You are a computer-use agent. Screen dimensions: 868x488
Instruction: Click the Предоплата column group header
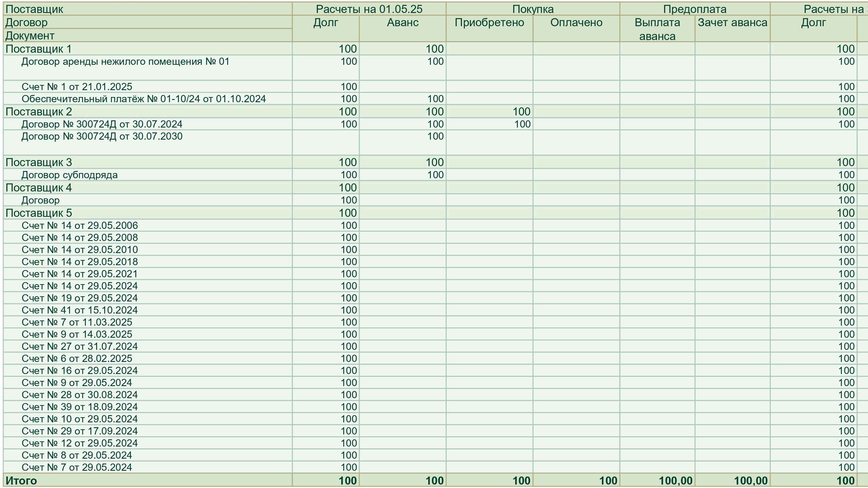click(x=694, y=9)
